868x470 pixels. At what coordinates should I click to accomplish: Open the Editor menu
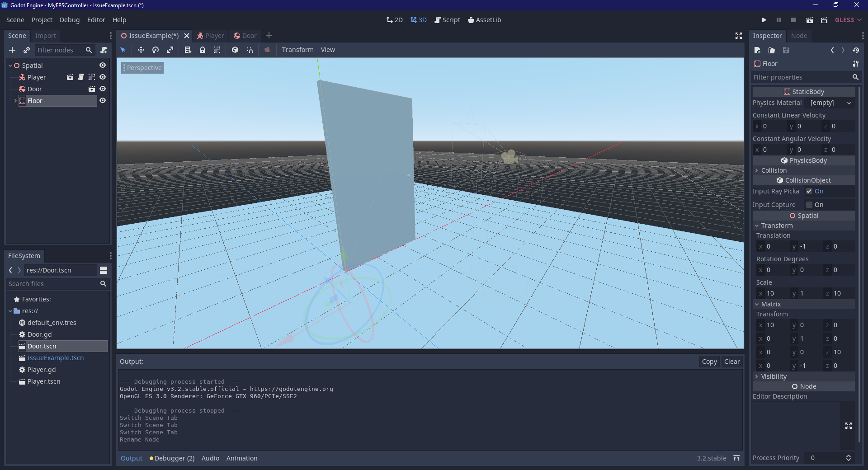tap(96, 20)
